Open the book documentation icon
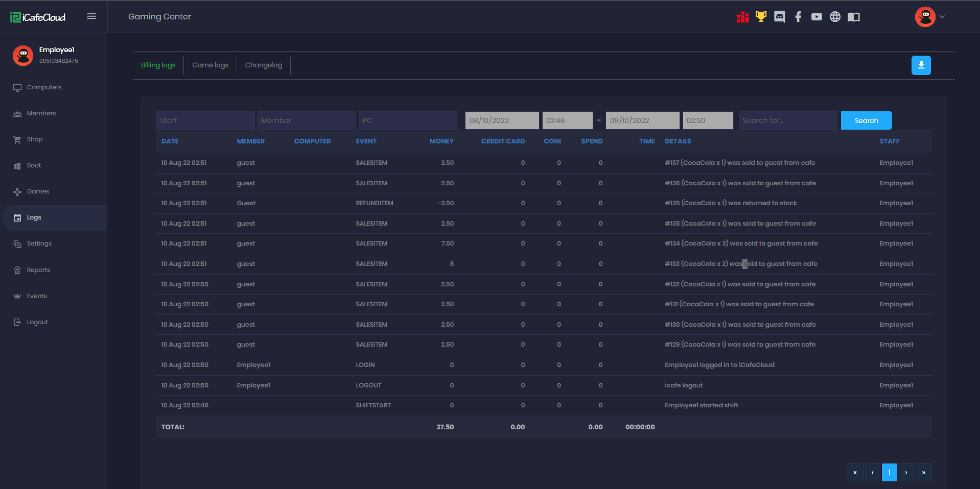 pyautogui.click(x=853, y=17)
